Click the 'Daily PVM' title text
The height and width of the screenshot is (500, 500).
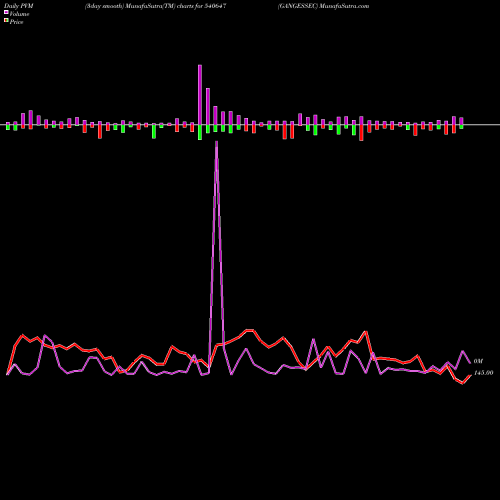[19, 6]
